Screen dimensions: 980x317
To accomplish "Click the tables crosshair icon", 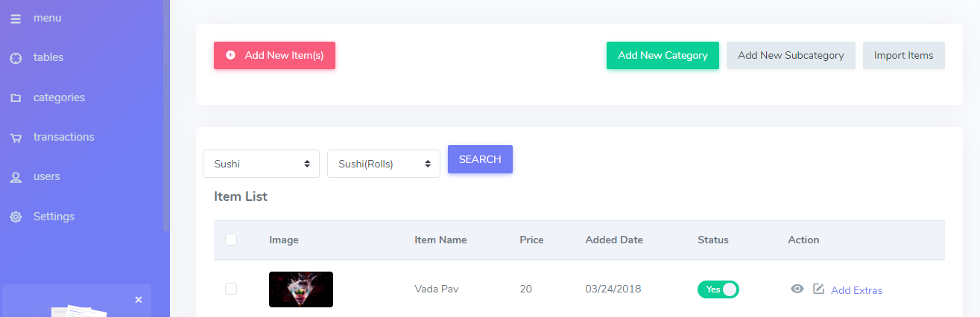I will coord(16,58).
